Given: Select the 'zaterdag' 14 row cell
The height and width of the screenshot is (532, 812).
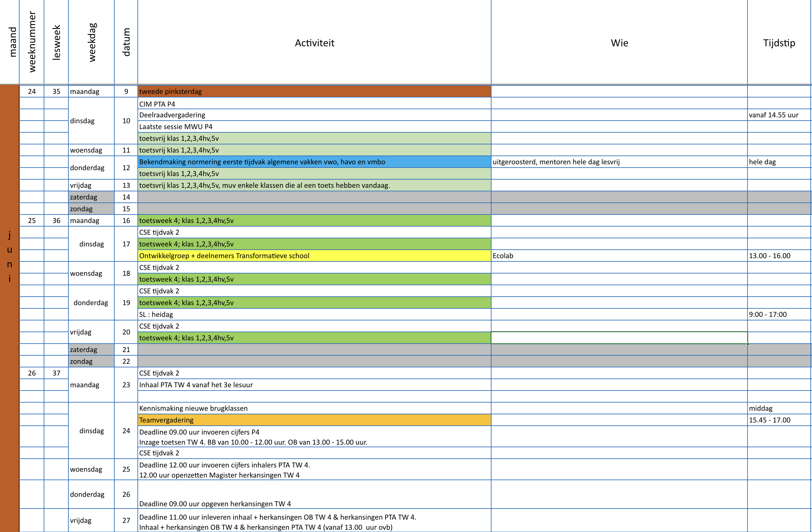Looking at the screenshot, I should (92, 197).
